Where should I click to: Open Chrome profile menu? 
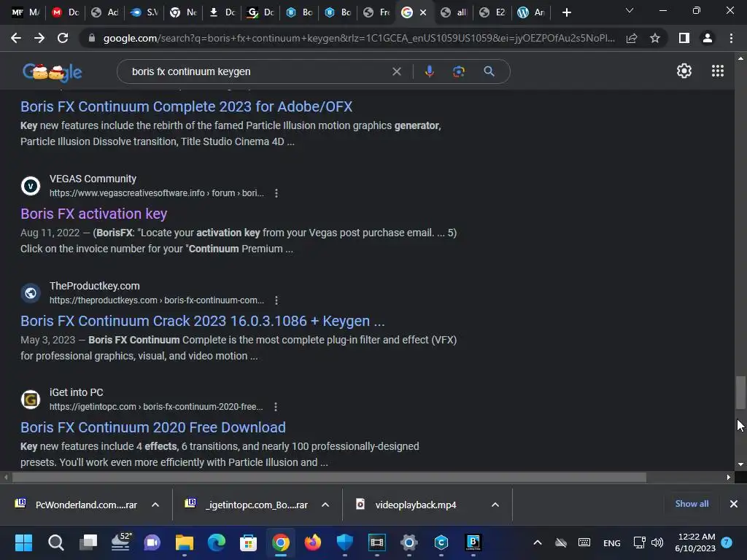[x=708, y=38]
